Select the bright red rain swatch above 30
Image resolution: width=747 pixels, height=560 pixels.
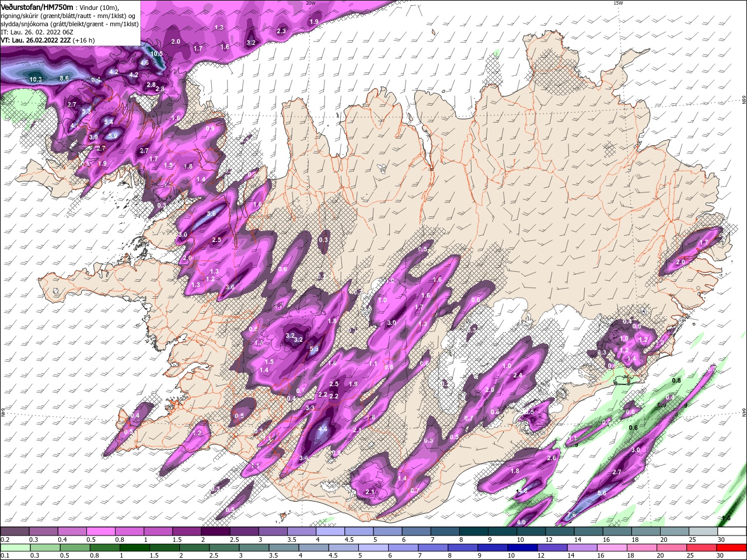(731, 547)
